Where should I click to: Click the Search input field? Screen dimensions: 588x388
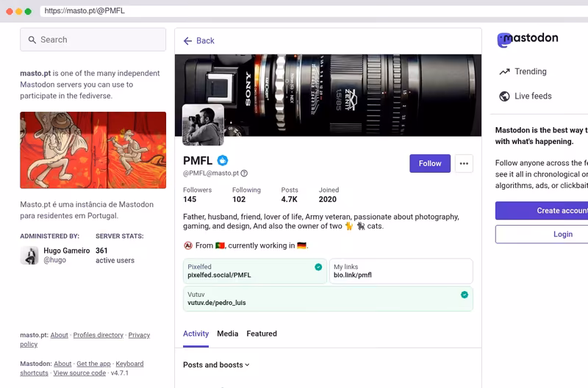pyautogui.click(x=93, y=40)
